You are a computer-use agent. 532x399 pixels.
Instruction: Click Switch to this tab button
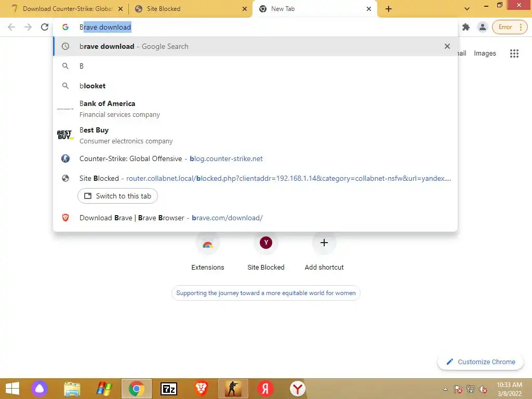[x=117, y=196]
